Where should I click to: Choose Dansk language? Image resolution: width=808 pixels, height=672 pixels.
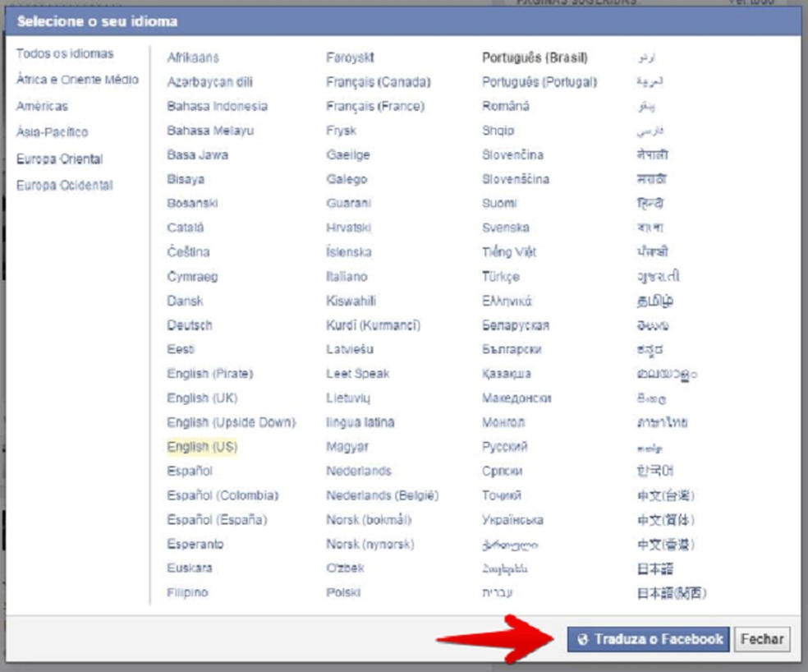[x=185, y=301]
